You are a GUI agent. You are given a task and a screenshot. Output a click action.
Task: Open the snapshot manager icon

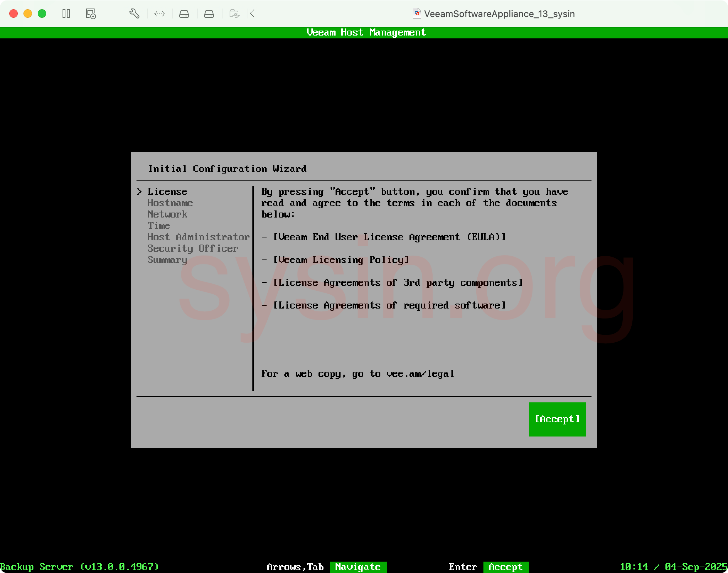pos(91,14)
